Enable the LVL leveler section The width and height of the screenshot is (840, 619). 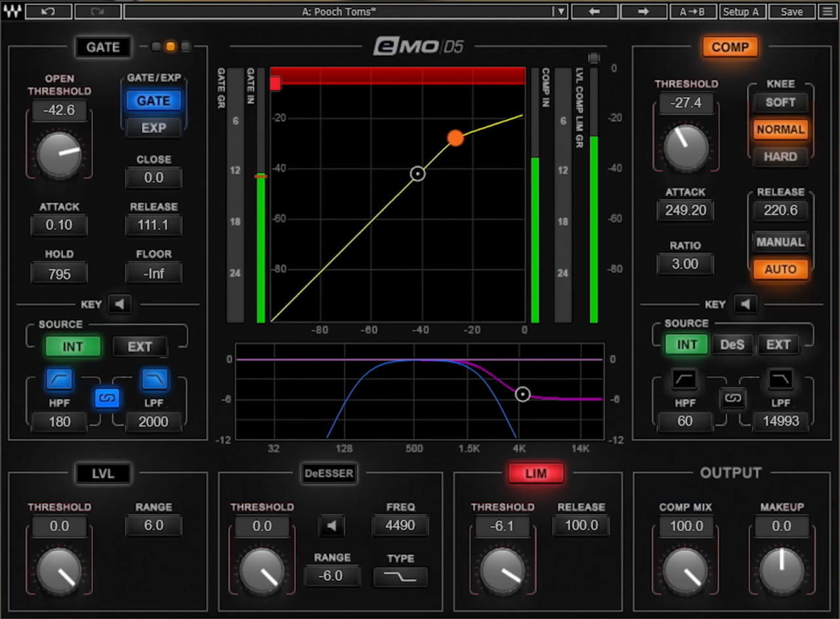coord(103,473)
